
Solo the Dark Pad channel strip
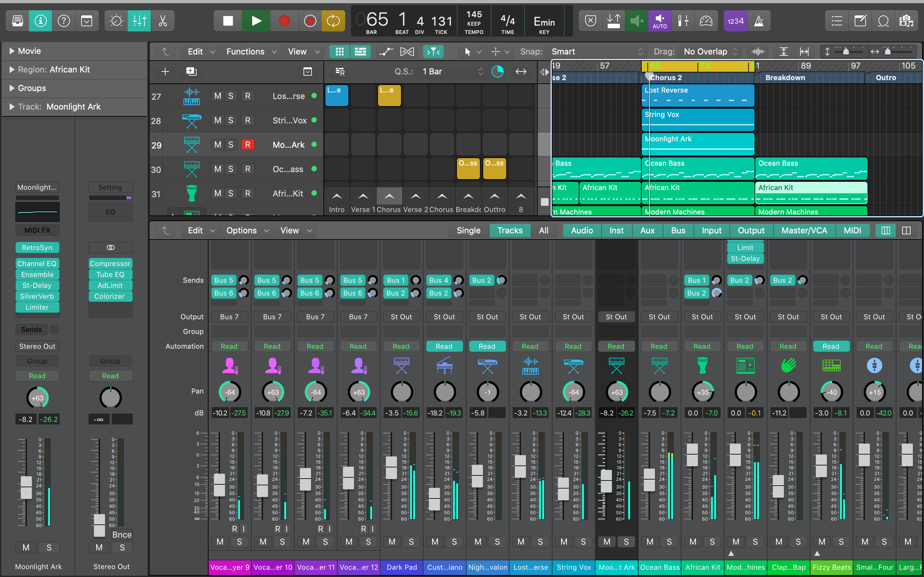[411, 541]
